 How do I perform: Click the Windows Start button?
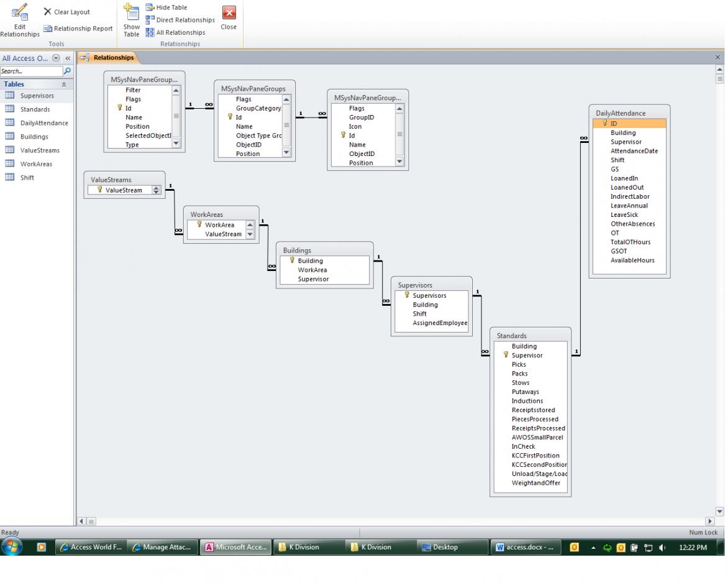pyautogui.click(x=12, y=547)
